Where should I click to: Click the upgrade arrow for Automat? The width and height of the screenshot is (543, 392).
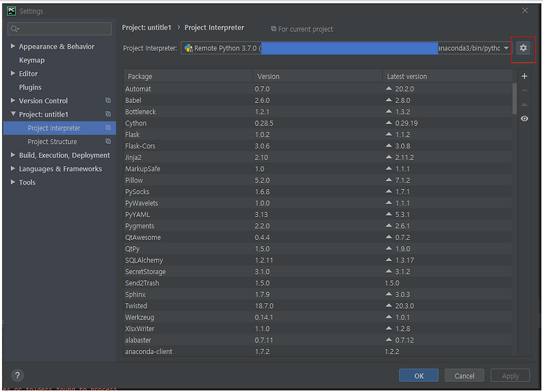tap(389, 89)
